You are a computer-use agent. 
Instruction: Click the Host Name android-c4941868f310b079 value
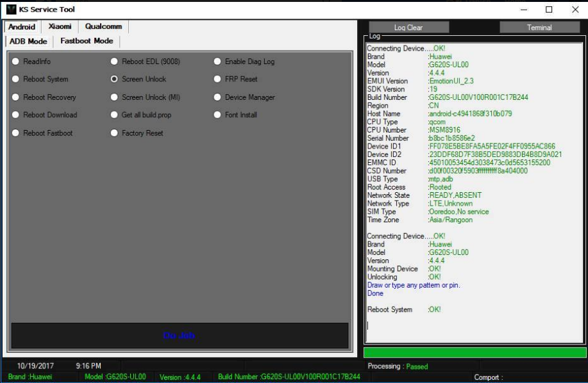click(x=470, y=114)
